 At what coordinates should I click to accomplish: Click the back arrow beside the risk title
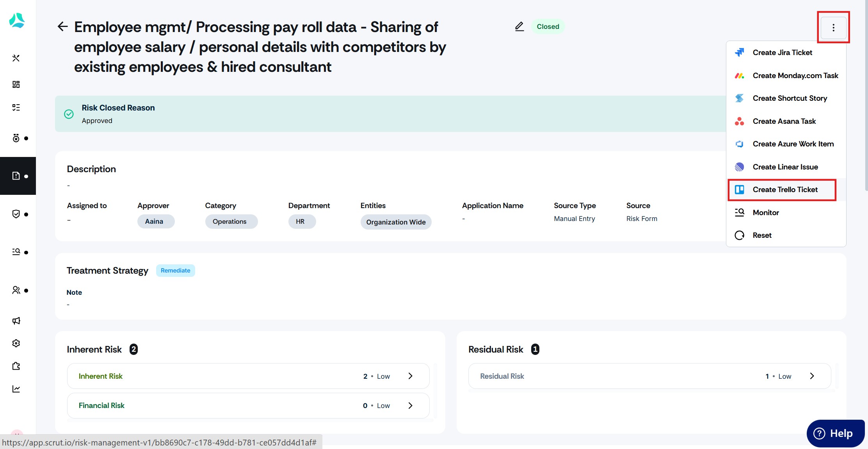click(62, 27)
